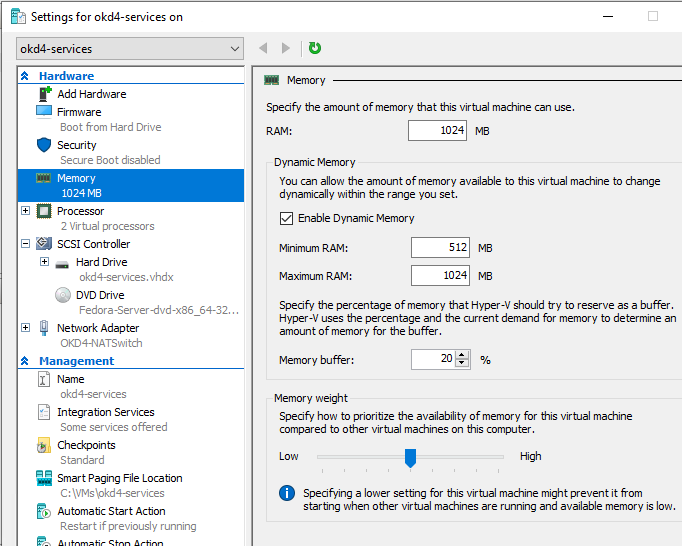Select the Firmware settings item
682x546 pixels.
[79, 112]
